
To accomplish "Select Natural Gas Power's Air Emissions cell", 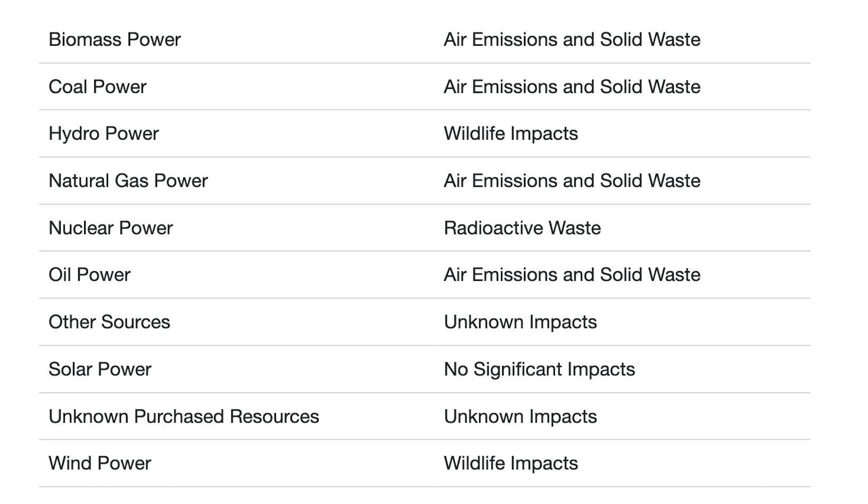I will tap(572, 181).
